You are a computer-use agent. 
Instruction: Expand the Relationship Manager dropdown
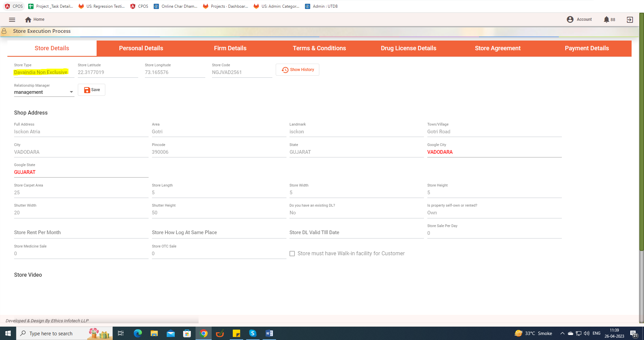[71, 92]
